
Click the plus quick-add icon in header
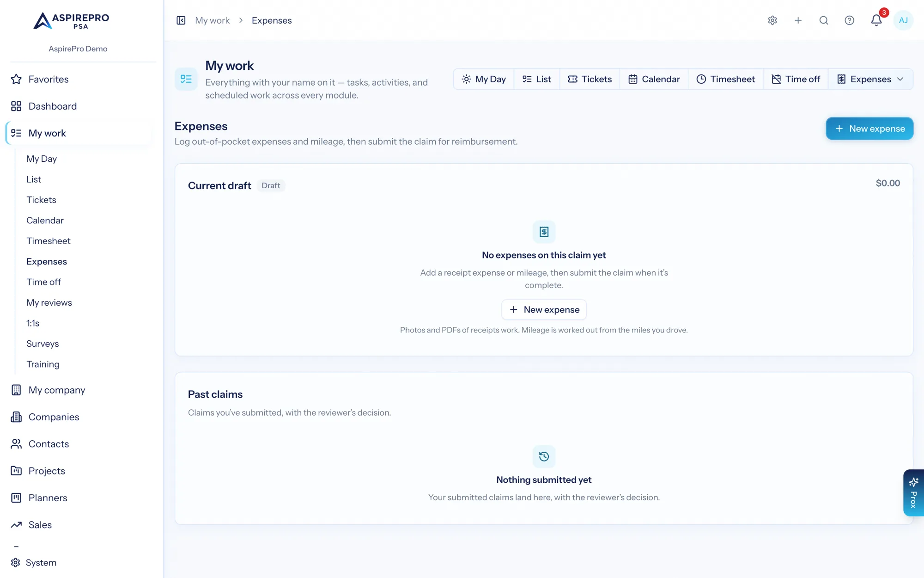click(798, 20)
